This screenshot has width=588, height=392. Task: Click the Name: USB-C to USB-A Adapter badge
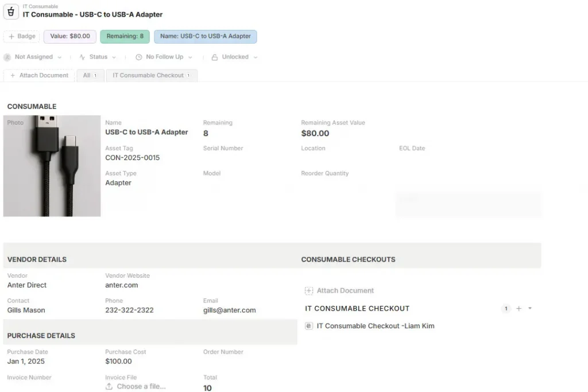tap(205, 36)
